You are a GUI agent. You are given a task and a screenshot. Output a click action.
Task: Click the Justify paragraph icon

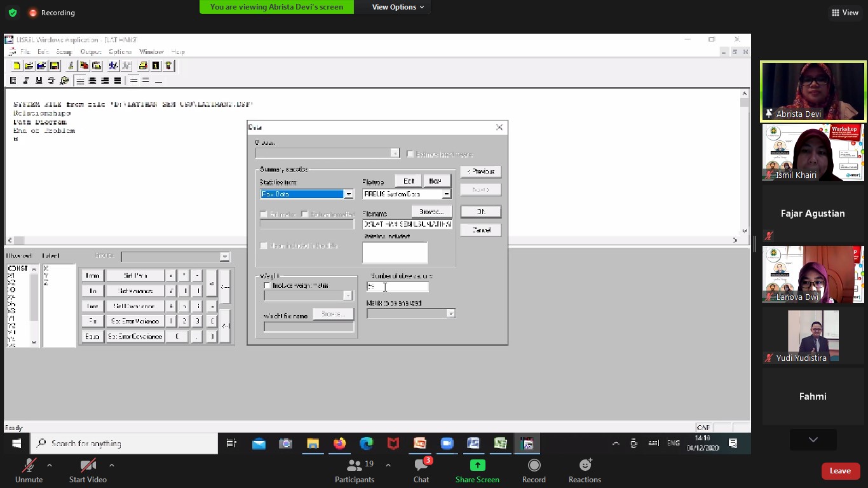[118, 81]
